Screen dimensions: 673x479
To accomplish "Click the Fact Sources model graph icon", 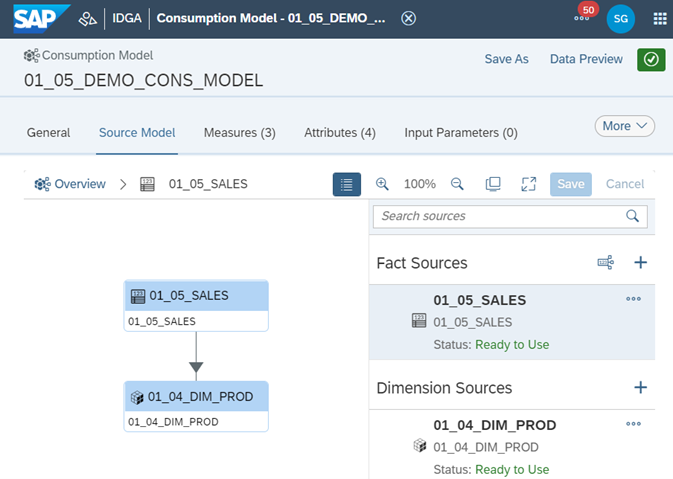I will point(605,263).
